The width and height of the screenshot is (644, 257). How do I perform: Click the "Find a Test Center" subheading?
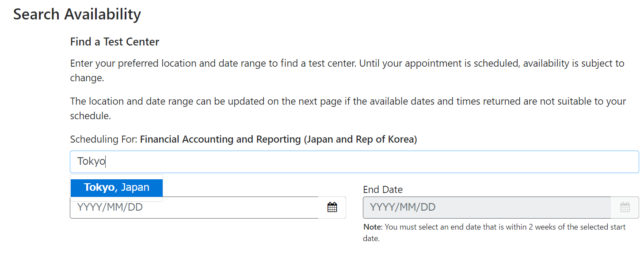(114, 42)
